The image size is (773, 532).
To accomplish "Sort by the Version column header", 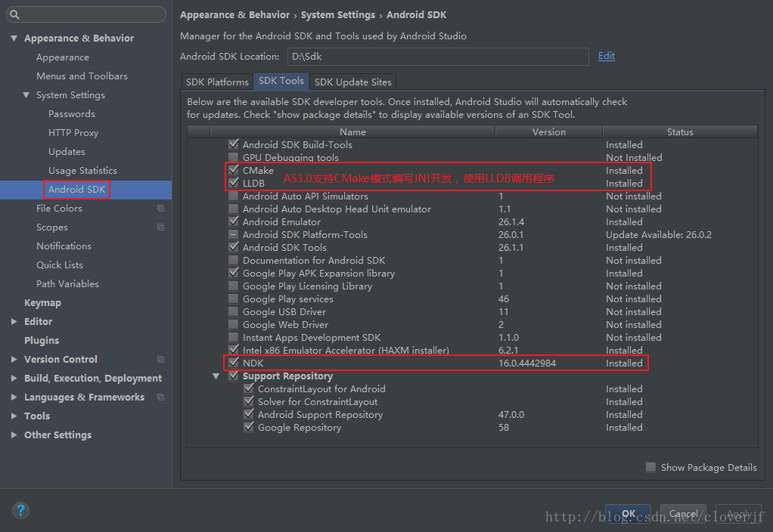I will point(548,131).
